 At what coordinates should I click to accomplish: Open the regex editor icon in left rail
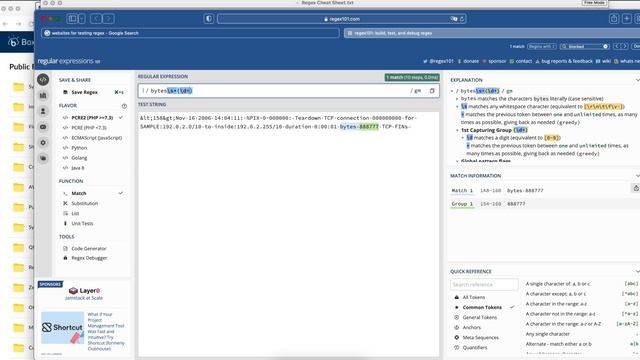[x=43, y=80]
